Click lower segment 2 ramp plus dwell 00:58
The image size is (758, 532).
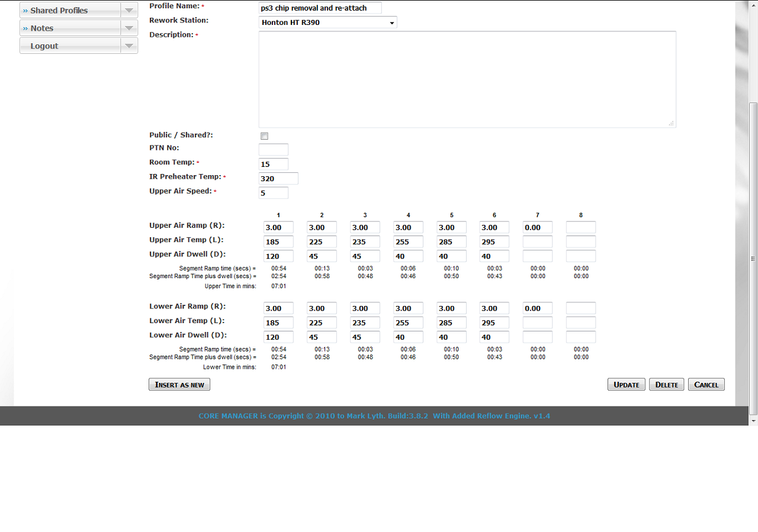pyautogui.click(x=322, y=357)
